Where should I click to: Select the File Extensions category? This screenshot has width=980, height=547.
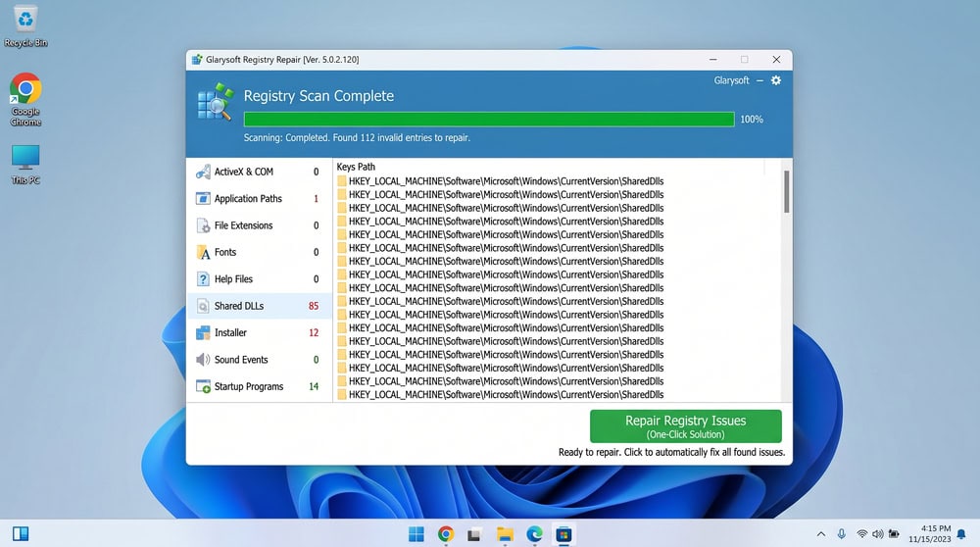(x=259, y=225)
